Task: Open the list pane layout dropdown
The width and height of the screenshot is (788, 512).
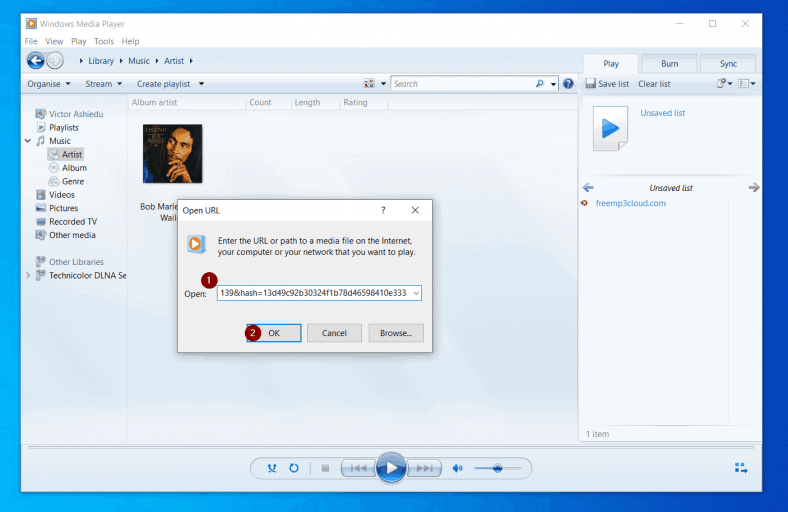Action: click(x=747, y=83)
